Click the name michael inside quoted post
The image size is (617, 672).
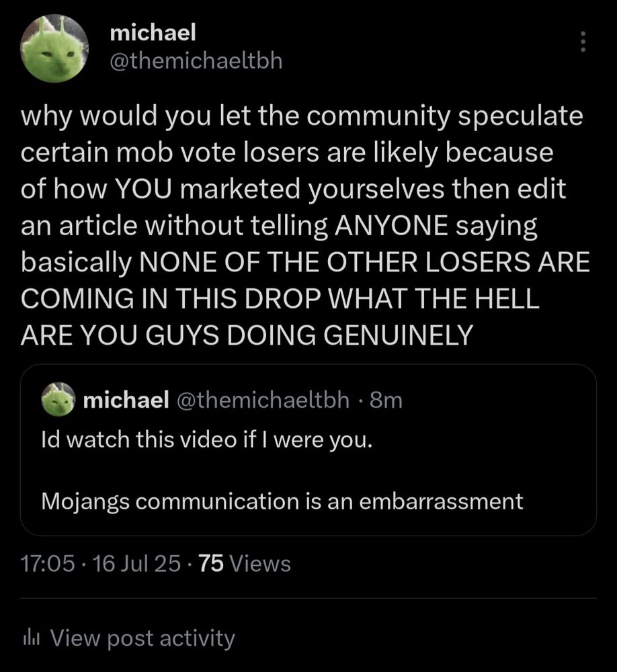click(x=126, y=401)
